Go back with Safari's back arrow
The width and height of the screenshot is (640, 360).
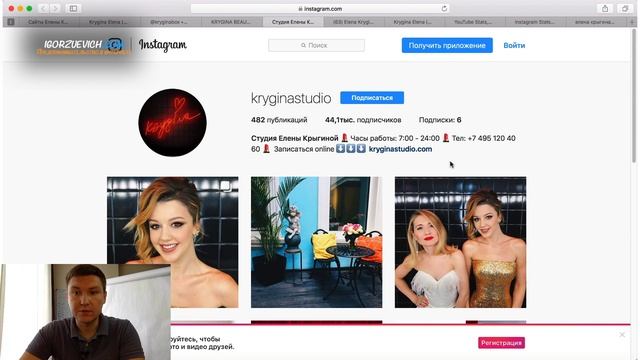[x=43, y=8]
